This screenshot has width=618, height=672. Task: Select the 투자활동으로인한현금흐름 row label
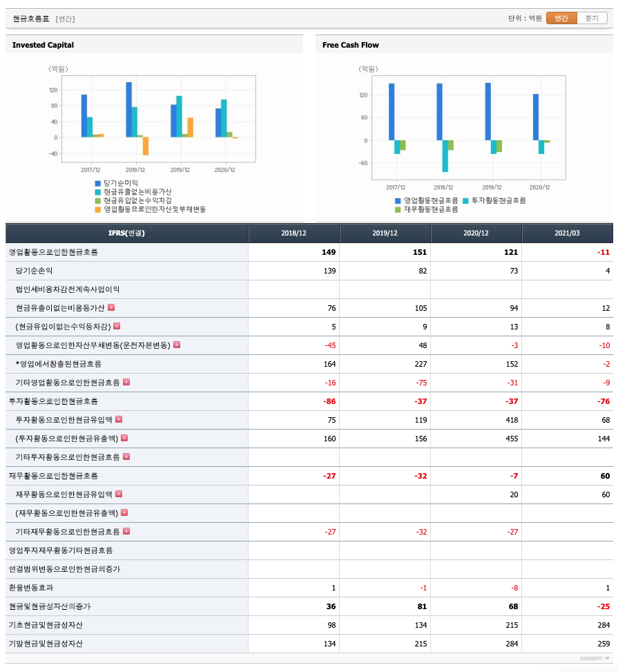[54, 401]
